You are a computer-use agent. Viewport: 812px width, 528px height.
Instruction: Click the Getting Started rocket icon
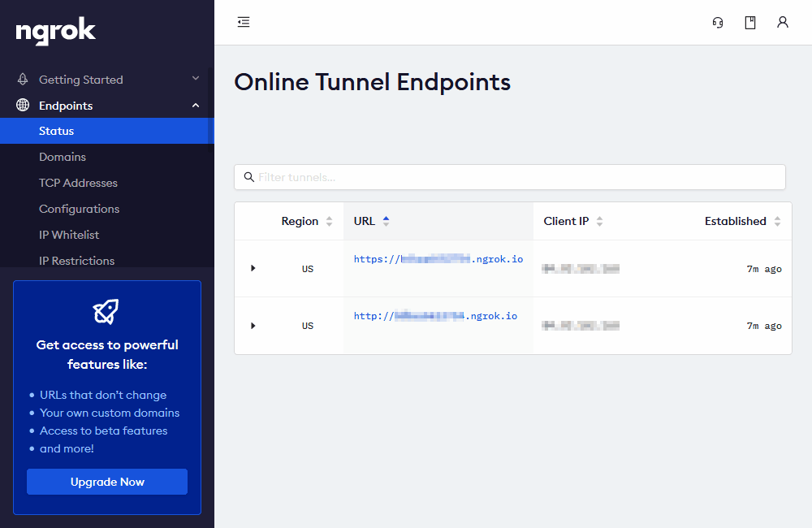[23, 80]
